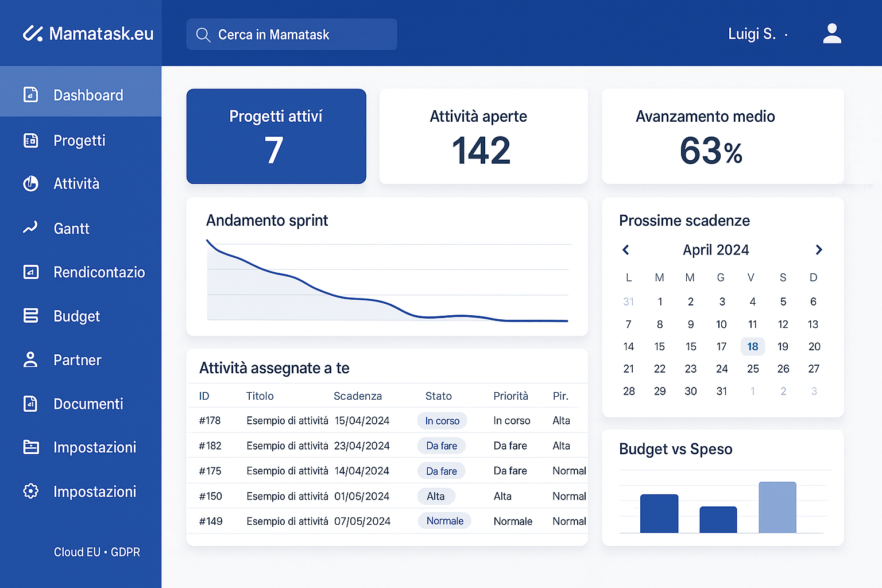
Task: Click the gear icon beside Impostazioni
Action: point(30,492)
